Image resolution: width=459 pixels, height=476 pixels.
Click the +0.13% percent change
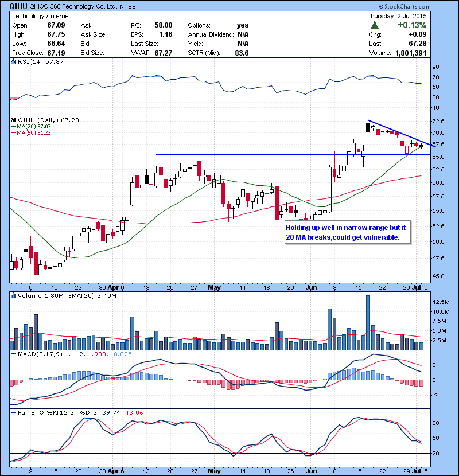point(412,25)
